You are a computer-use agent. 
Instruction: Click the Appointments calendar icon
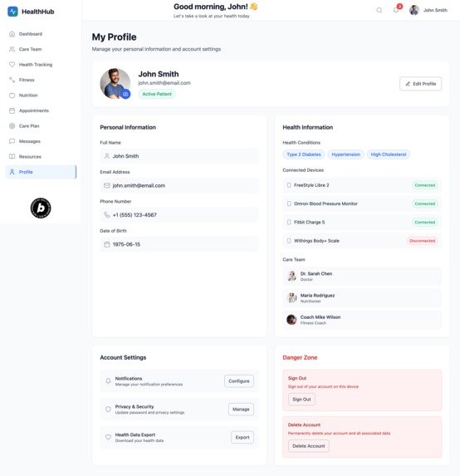[x=12, y=110]
